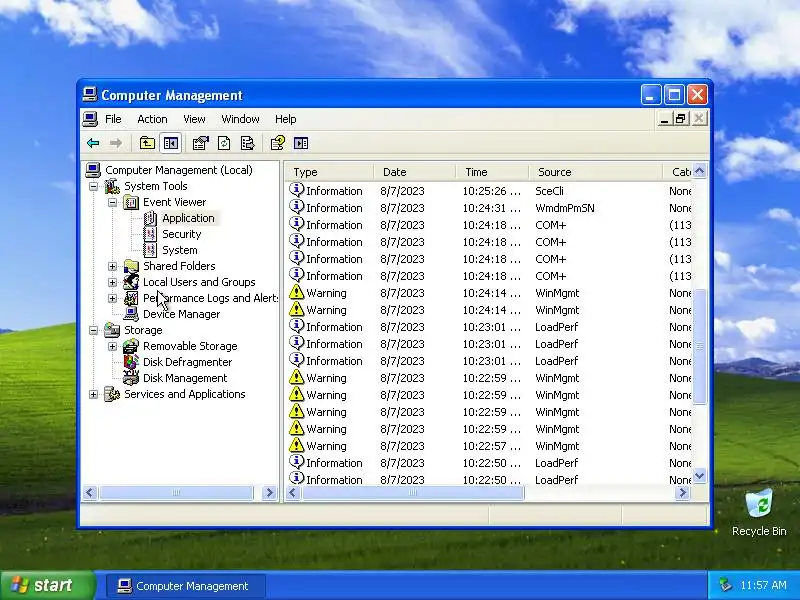The height and width of the screenshot is (600, 800).
Task: Expand the Local Users and Groups node
Action: click(112, 282)
